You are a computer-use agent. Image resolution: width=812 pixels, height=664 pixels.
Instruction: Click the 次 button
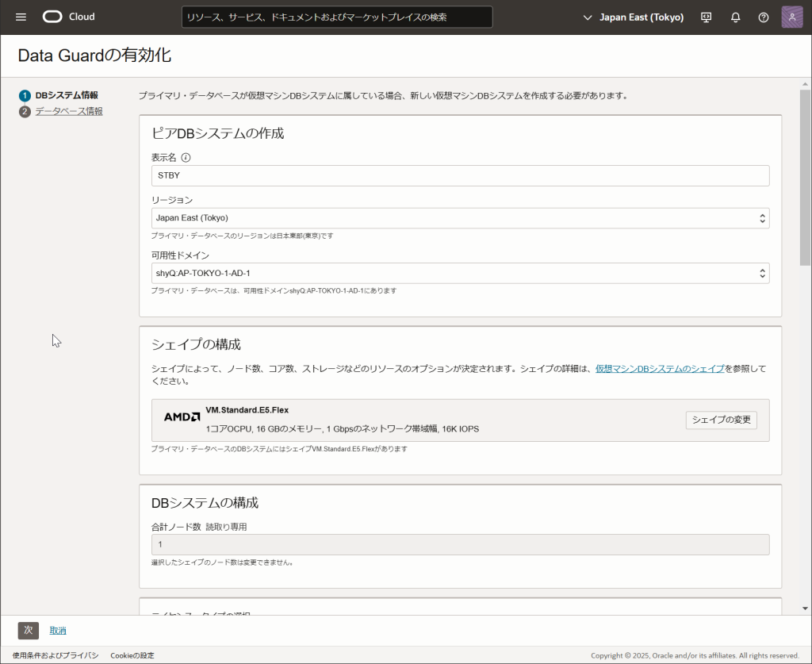tap(29, 631)
